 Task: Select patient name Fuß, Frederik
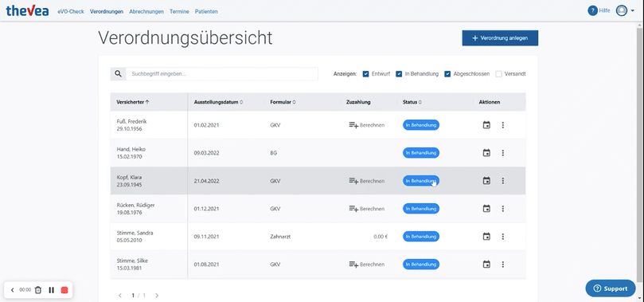[x=131, y=122]
